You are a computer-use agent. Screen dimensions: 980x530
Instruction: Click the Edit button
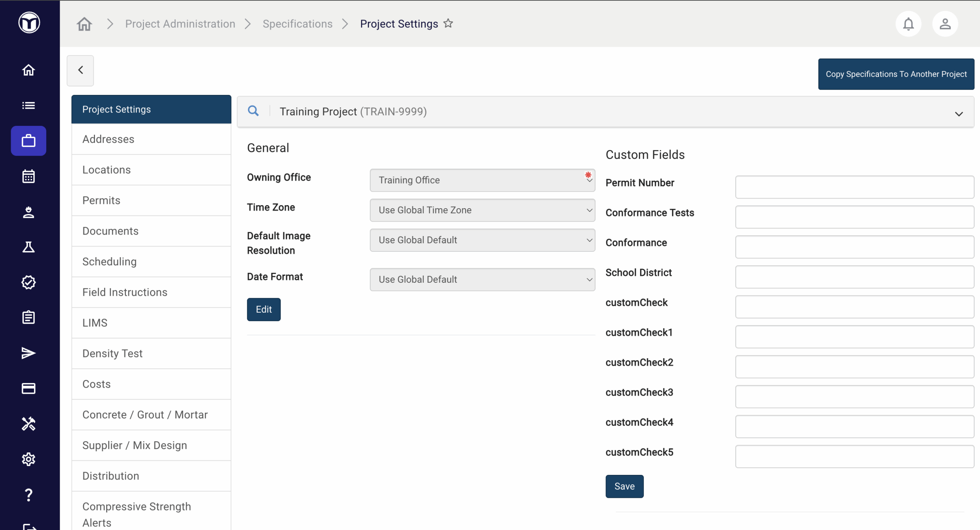[x=263, y=309]
